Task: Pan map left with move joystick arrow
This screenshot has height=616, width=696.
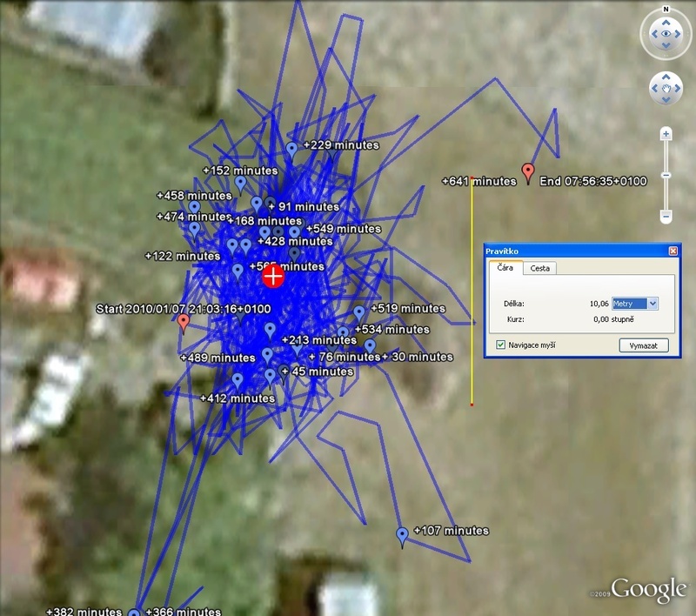Action: [x=654, y=88]
